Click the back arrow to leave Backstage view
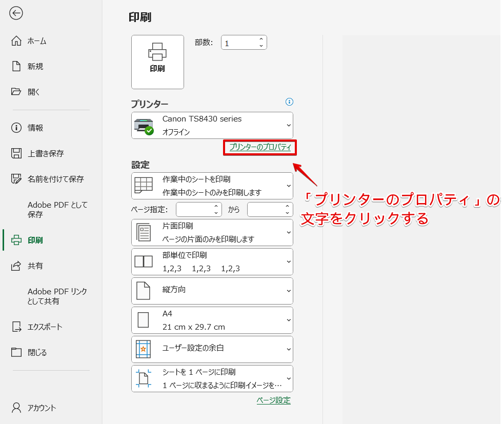Image resolution: width=504 pixels, height=424 pixels. [x=16, y=13]
